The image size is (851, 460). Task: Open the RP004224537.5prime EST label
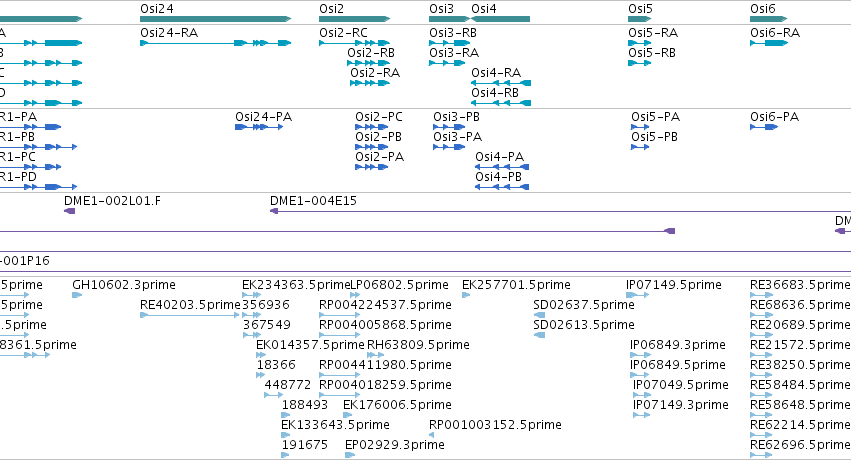385,305
